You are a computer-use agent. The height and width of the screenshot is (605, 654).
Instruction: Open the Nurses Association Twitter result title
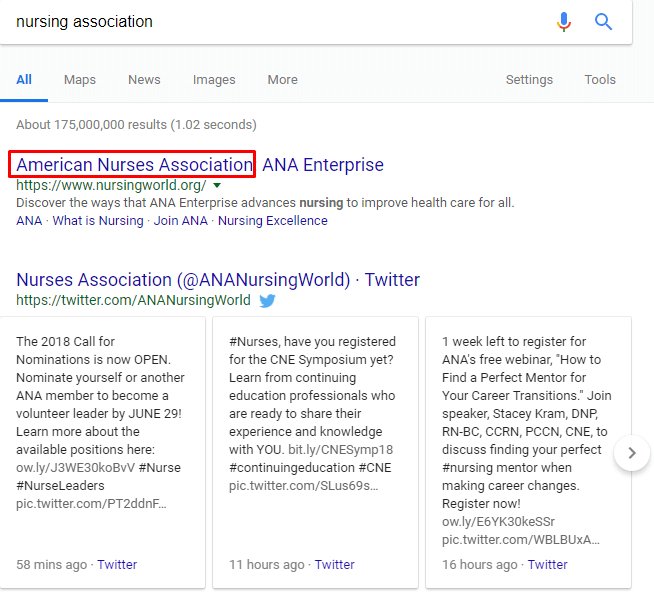218,280
